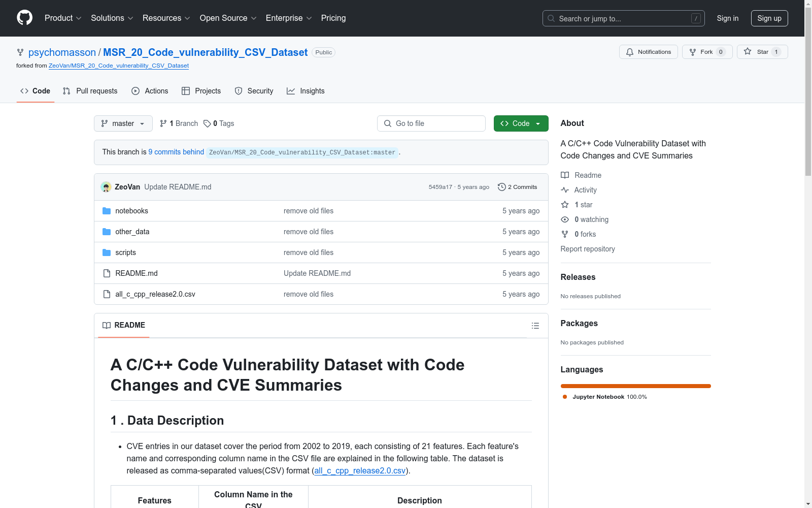
Task: Watch the repository via eye icon
Action: click(565, 219)
